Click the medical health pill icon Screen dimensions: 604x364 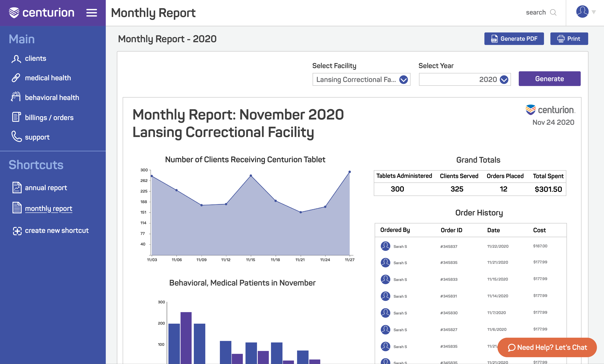16,78
